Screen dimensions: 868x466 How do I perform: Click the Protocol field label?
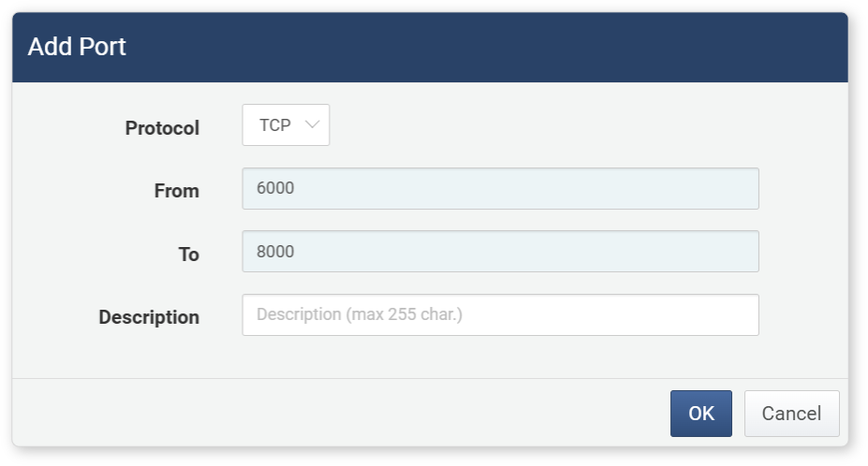pos(162,128)
